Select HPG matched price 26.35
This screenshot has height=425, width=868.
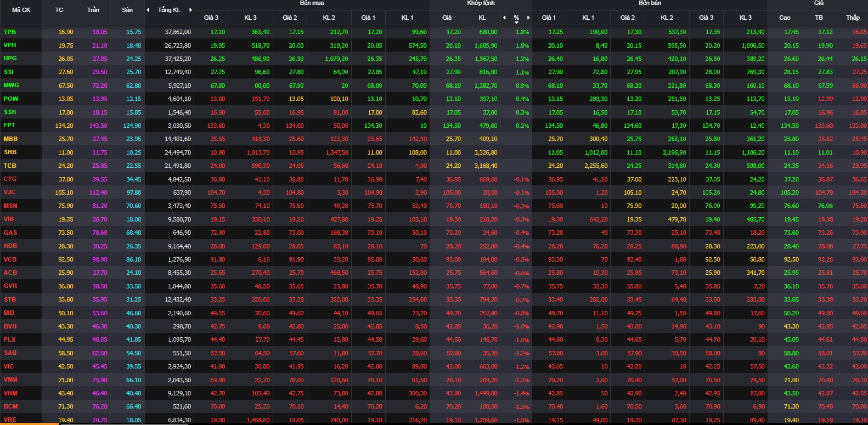click(x=453, y=59)
